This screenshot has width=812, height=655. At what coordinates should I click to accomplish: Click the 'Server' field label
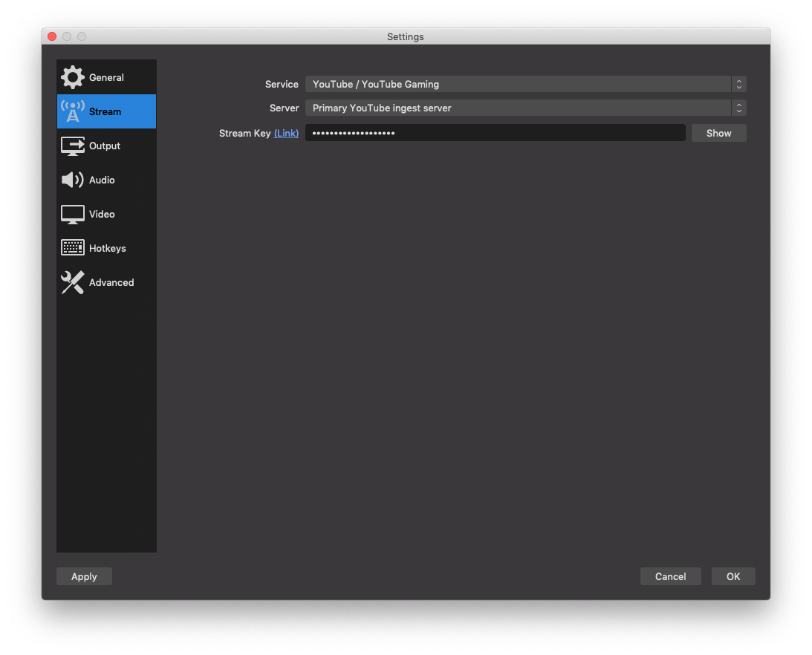point(285,108)
